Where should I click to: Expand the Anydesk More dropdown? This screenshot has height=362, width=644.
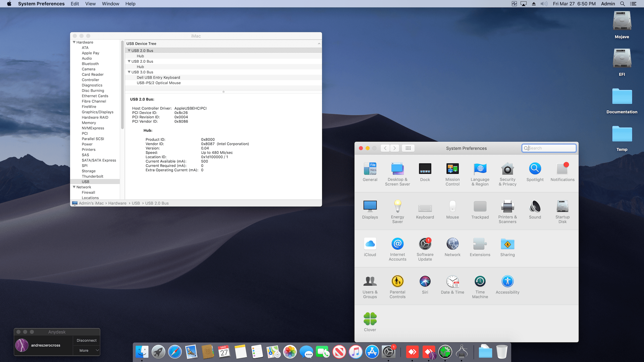point(87,351)
